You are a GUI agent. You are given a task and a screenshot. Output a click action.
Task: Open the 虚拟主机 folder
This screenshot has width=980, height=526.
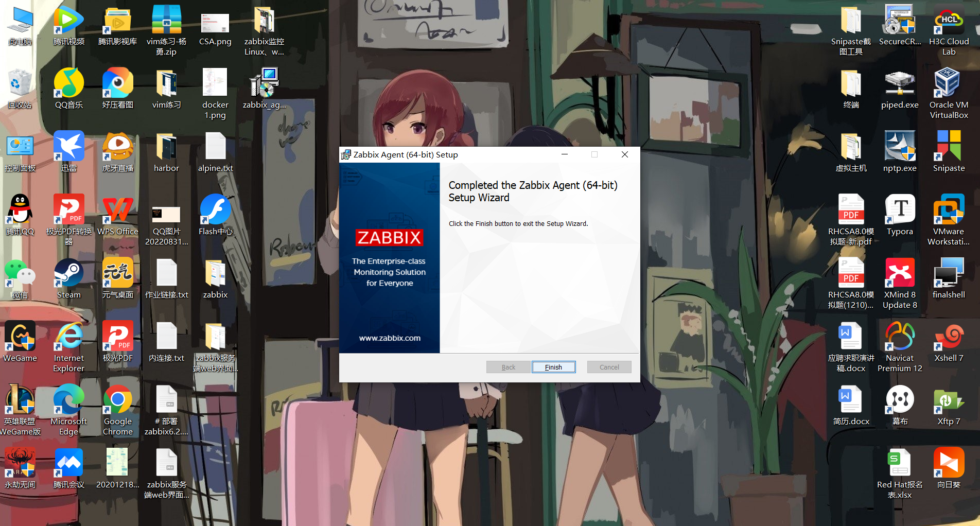point(851,152)
